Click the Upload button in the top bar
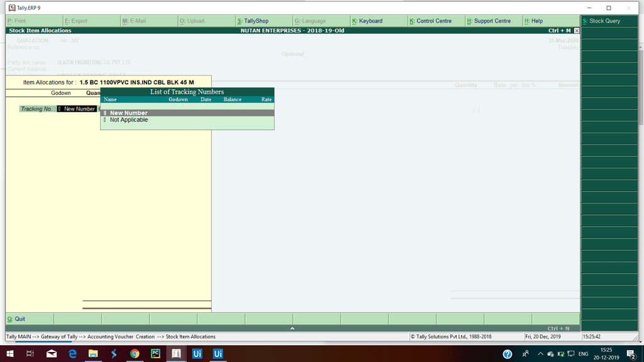The image size is (644, 362). pyautogui.click(x=207, y=21)
